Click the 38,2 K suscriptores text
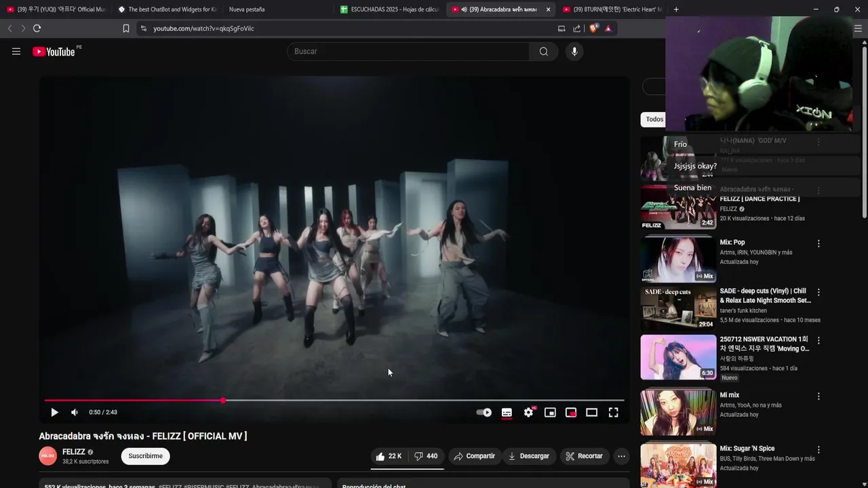Image resolution: width=868 pixels, height=488 pixels. 85,462
